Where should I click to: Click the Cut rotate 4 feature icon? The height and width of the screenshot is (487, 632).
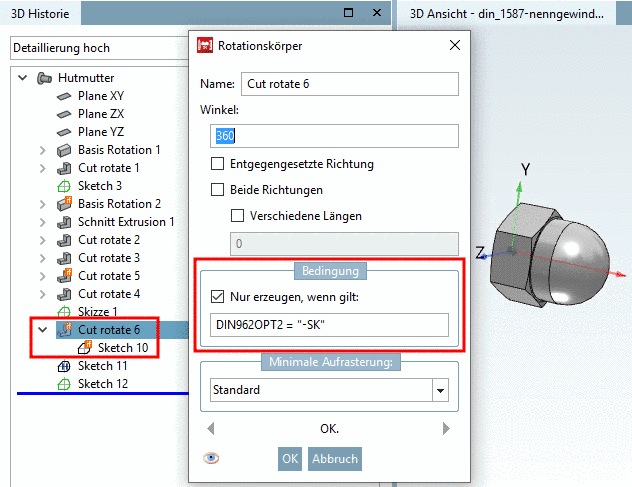64,294
